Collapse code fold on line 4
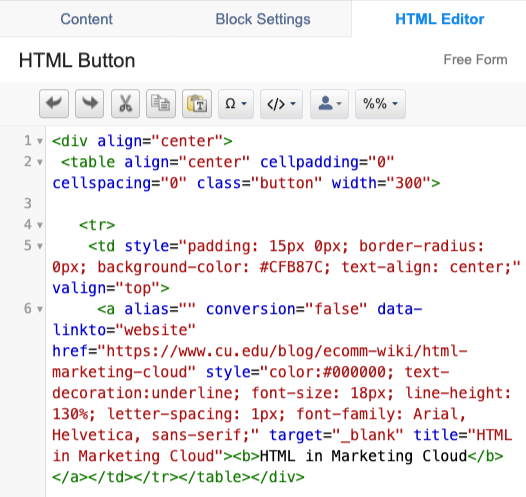 [40, 225]
